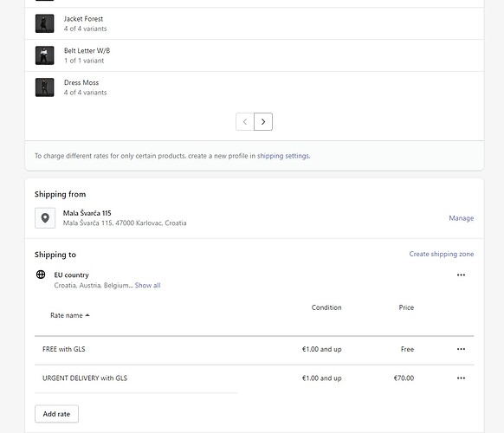Click FREE with GLS €1.00 and up condition
The image size is (504, 433).
click(322, 349)
